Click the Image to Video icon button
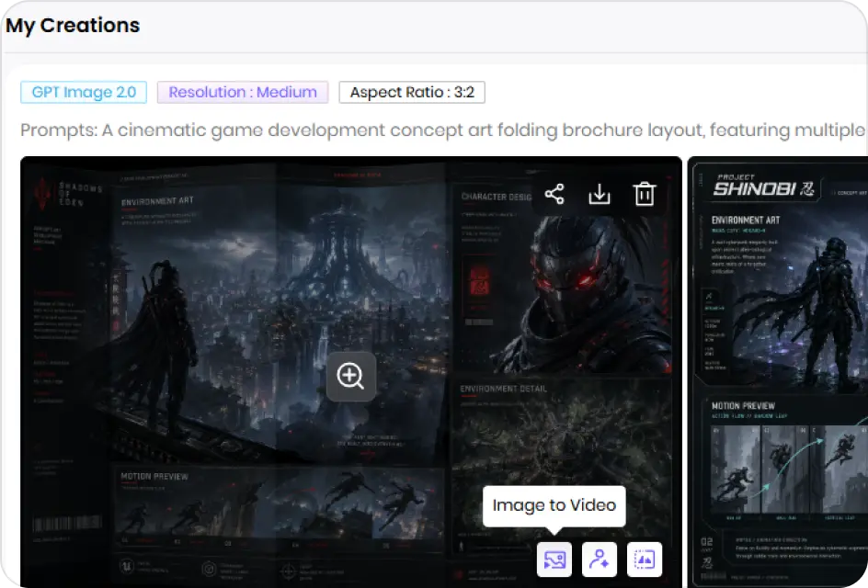This screenshot has width=868, height=588. [554, 560]
